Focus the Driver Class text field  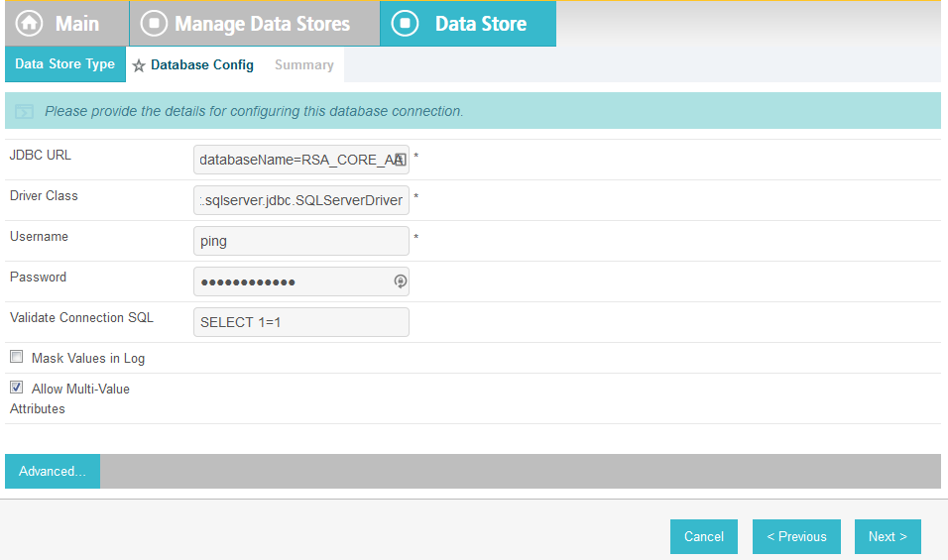coord(300,200)
